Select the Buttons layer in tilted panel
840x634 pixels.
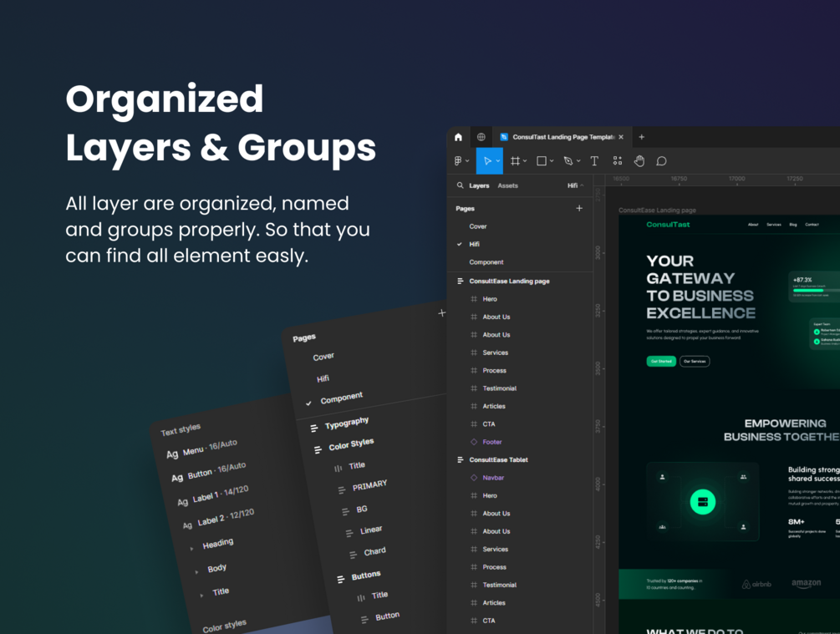pyautogui.click(x=366, y=576)
